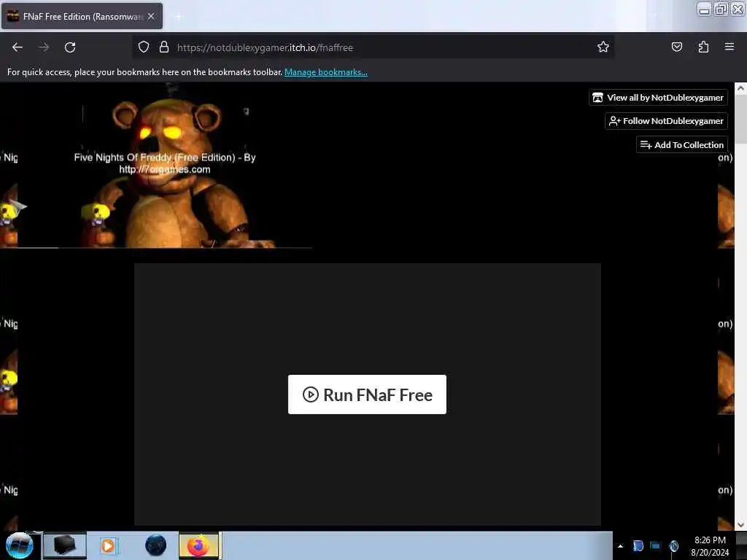Start the game with Run FNaF Free
747x560 pixels.
[x=368, y=394]
